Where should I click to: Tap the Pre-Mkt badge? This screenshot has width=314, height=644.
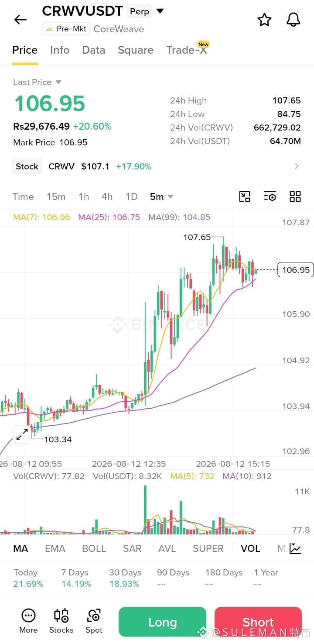66,29
